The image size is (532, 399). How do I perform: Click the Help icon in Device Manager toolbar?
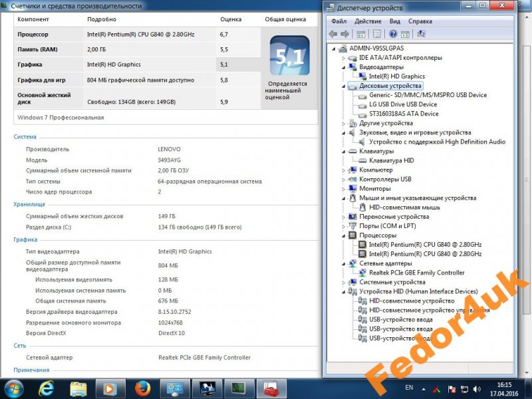393,34
